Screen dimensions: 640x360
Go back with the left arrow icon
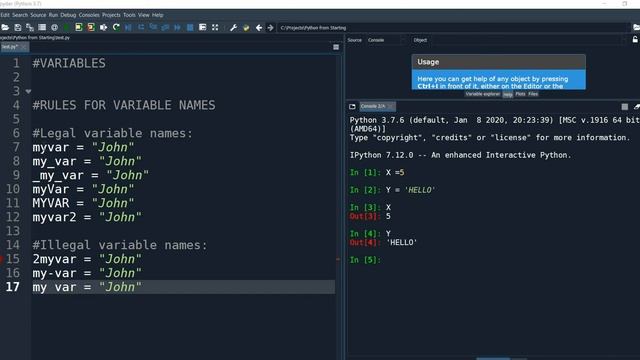pyautogui.click(x=259, y=27)
